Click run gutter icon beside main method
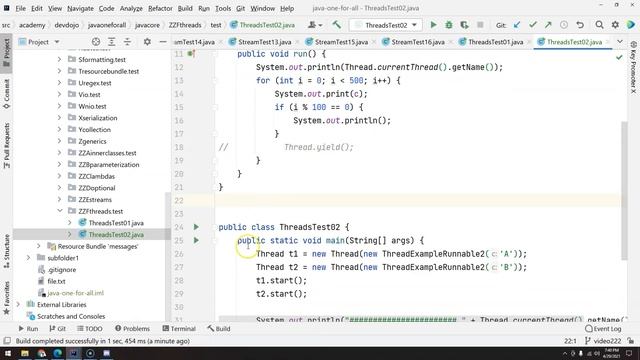 point(196,240)
